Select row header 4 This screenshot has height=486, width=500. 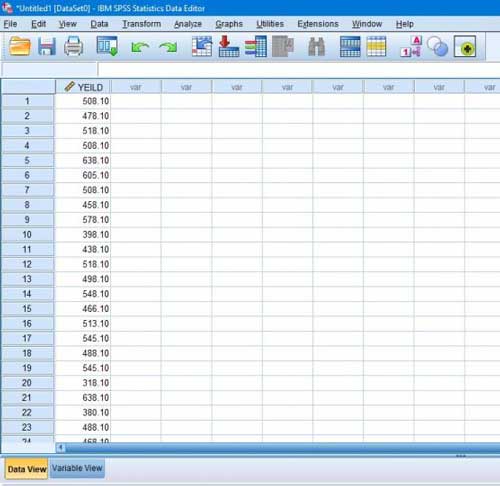point(27,146)
